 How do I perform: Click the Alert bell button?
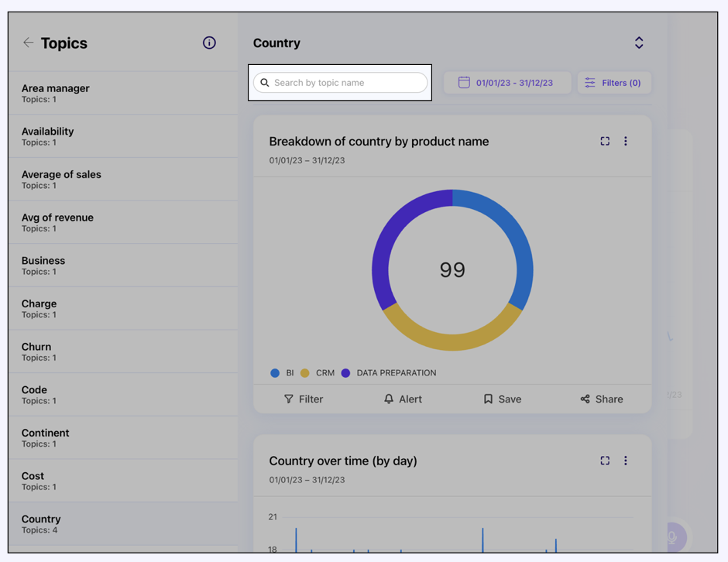pos(403,399)
